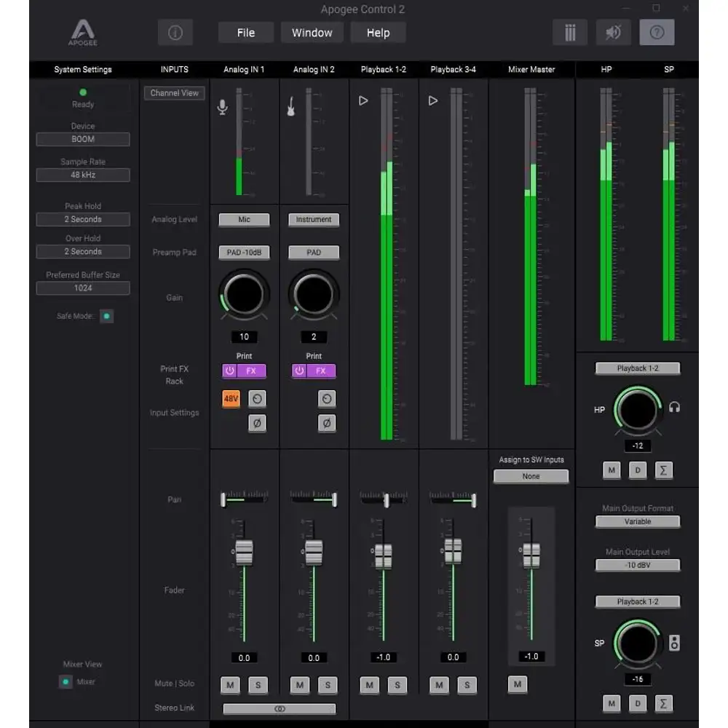728x728 pixels.
Task: Toggle the Print FX power icon on Analog IN 2
Action: coord(299,371)
